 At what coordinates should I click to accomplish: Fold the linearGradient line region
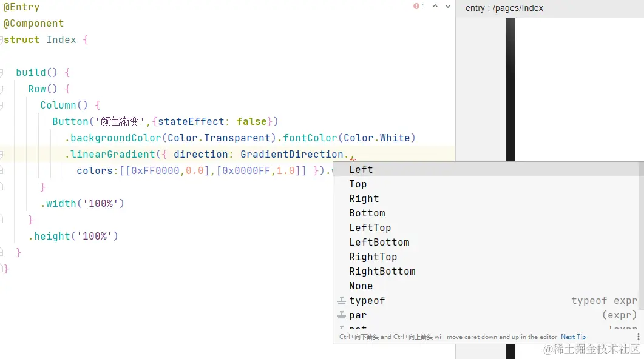coord(2,155)
